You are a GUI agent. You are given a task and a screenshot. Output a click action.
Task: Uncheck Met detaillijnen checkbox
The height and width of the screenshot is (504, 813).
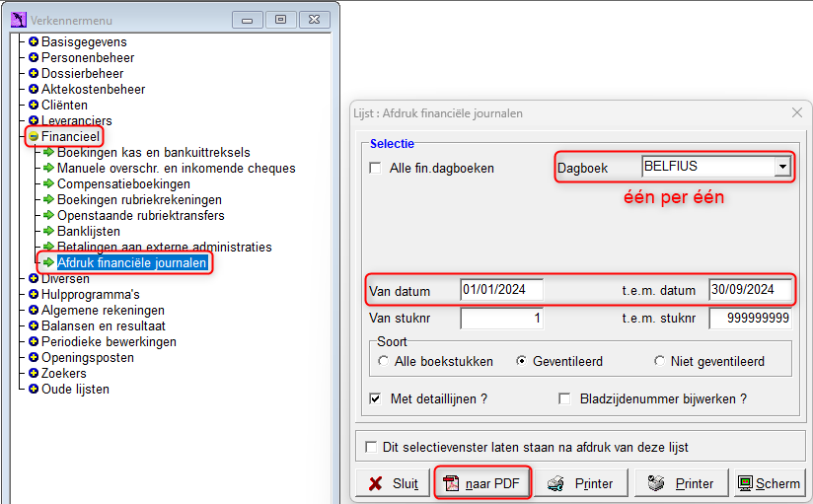pyautogui.click(x=375, y=398)
